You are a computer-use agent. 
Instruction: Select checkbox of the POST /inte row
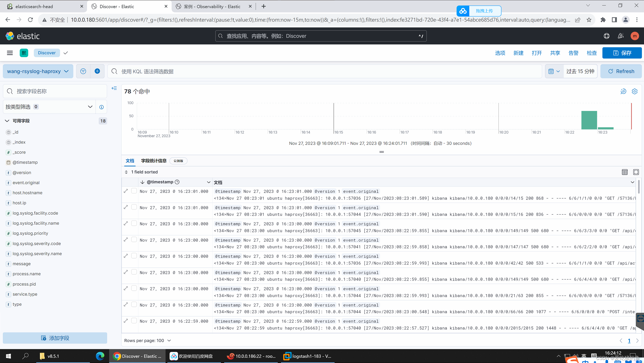tap(134, 305)
